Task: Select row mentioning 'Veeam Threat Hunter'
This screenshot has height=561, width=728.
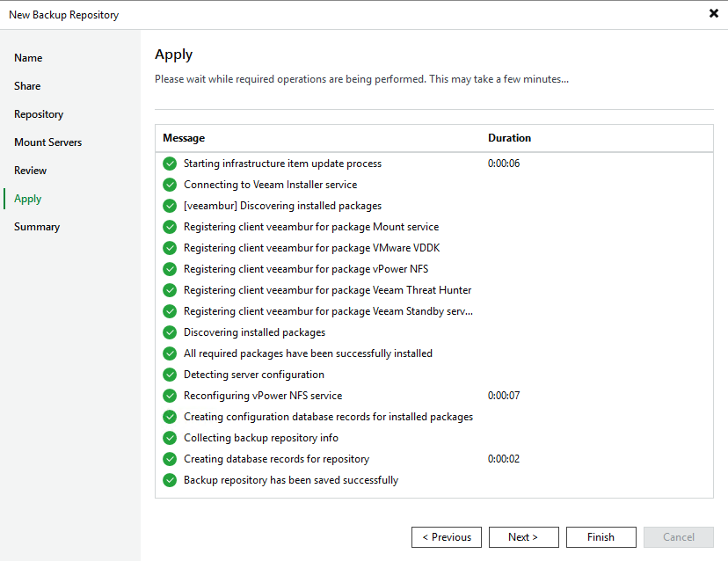Action: (x=434, y=290)
